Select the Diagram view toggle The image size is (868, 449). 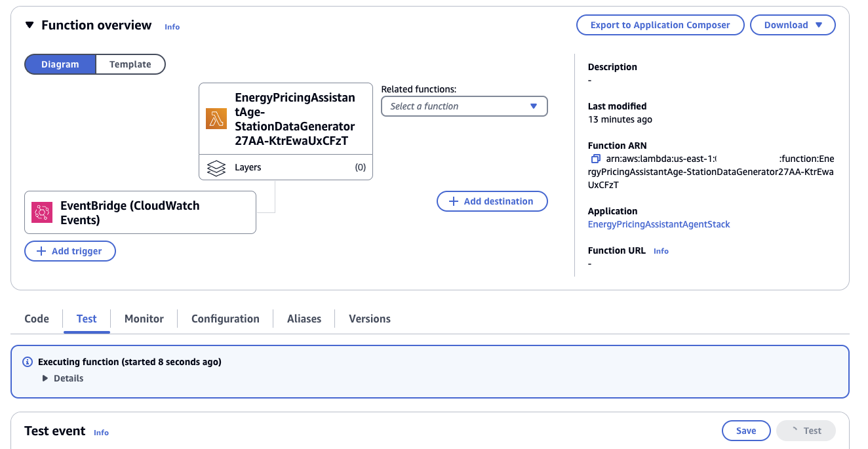point(60,64)
